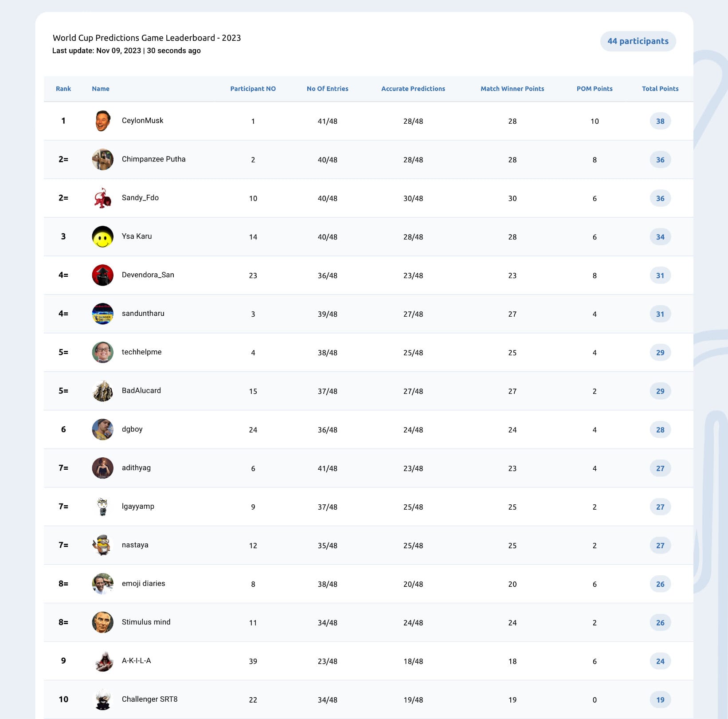Click lgayyamp's small character avatar
The image size is (728, 719).
pyautogui.click(x=102, y=507)
